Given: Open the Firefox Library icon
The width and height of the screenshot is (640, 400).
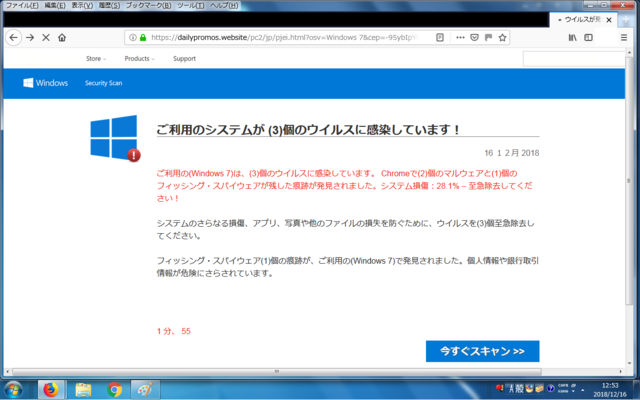Looking at the screenshot, I should [x=573, y=38].
